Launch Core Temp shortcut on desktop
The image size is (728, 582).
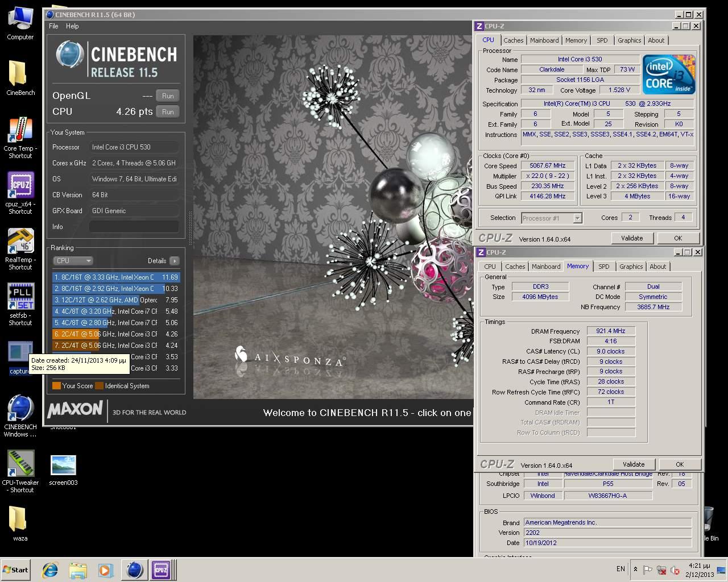20,138
